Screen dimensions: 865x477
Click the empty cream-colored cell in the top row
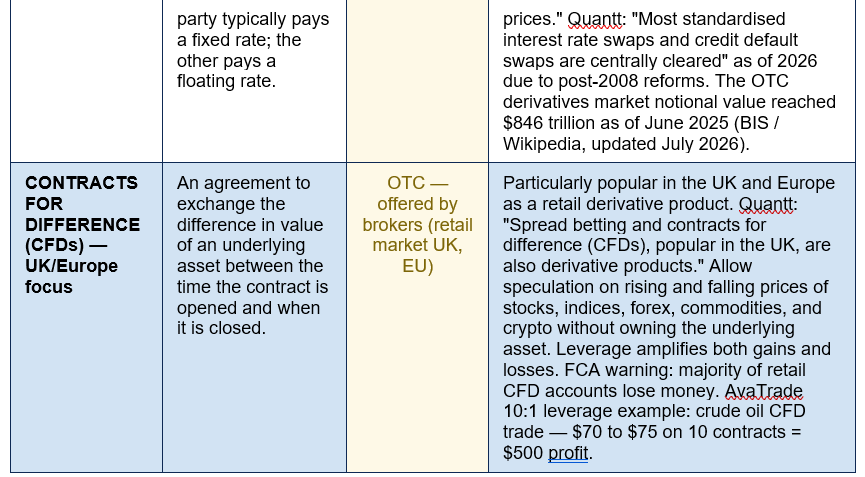[x=418, y=81]
